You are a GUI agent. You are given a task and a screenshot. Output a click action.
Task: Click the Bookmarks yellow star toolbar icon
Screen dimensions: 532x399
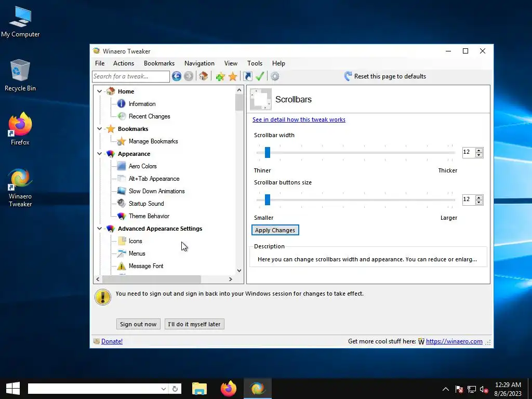233,76
